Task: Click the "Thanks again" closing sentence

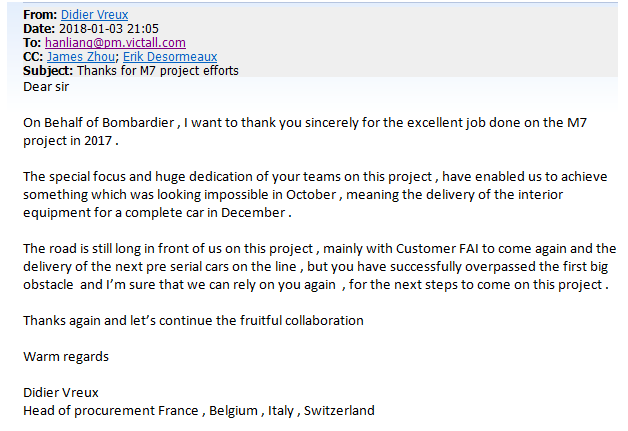Action: click(x=192, y=320)
